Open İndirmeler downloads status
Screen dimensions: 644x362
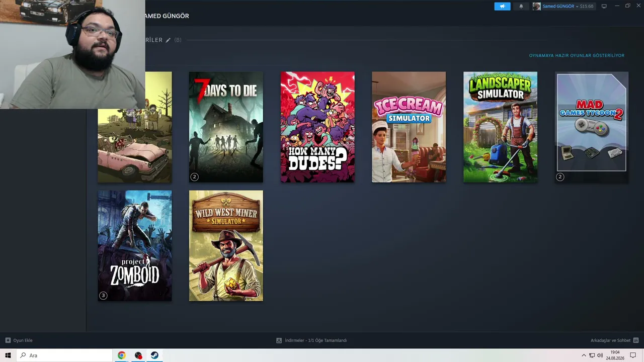pos(315,340)
